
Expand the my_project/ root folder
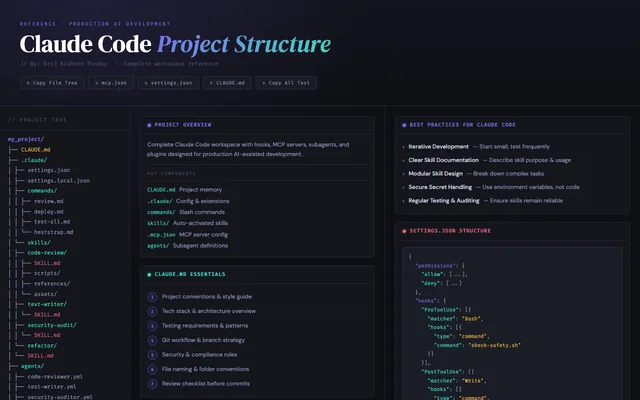tap(26, 139)
